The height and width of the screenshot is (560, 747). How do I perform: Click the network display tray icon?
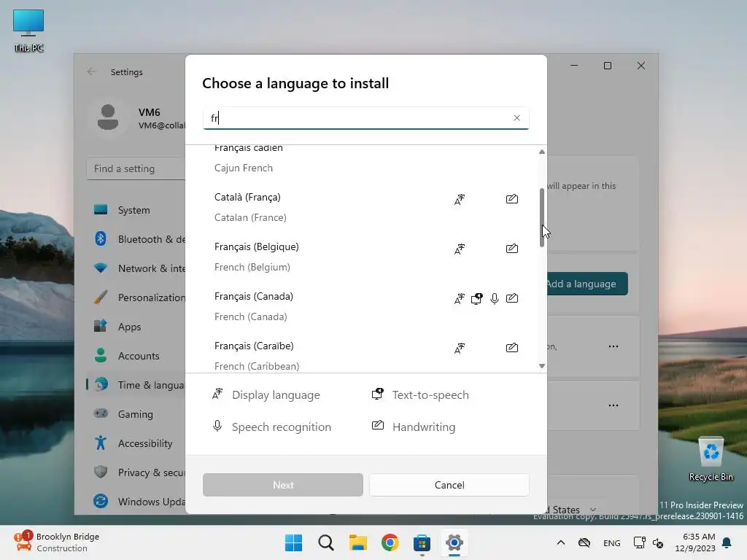(639, 542)
